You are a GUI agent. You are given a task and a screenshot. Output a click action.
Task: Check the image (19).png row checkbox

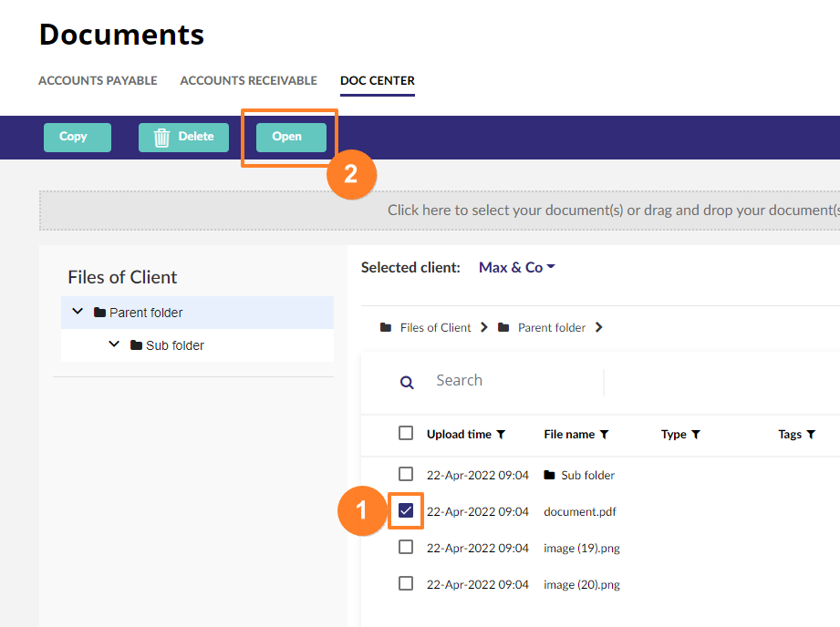coord(406,547)
